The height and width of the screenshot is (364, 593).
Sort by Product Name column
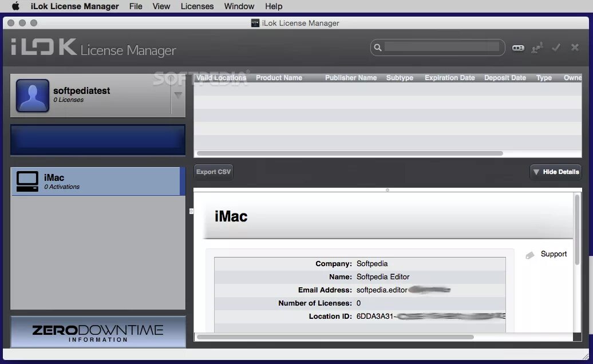(x=279, y=77)
